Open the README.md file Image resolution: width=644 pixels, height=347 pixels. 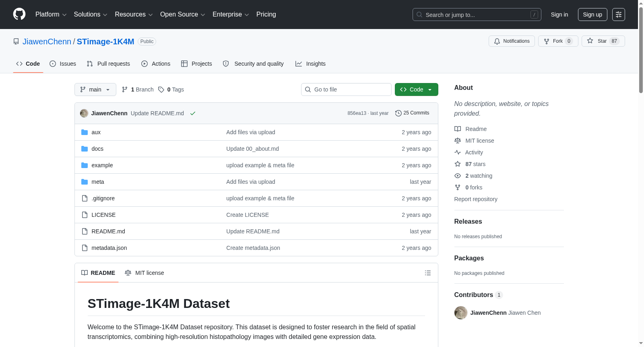[108, 231]
